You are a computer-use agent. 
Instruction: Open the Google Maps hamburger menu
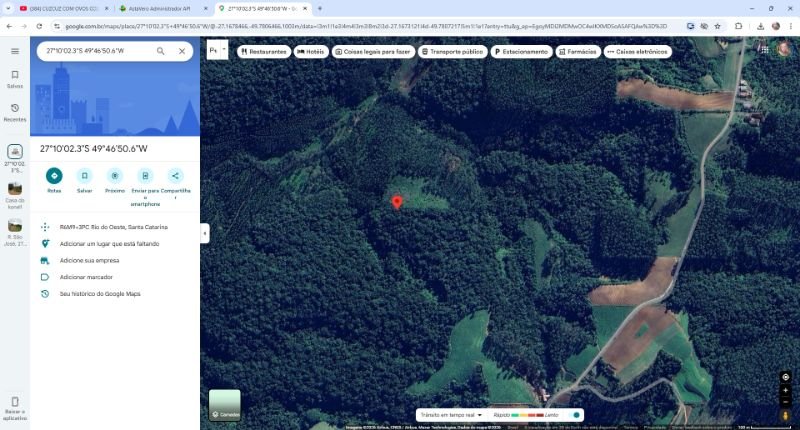[x=14, y=51]
